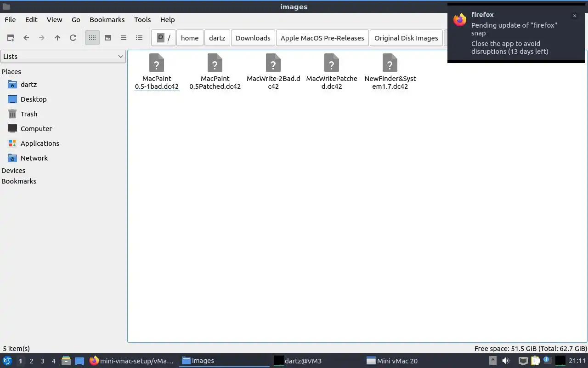
Task: Open the volume control tray icon
Action: pyautogui.click(x=506, y=361)
